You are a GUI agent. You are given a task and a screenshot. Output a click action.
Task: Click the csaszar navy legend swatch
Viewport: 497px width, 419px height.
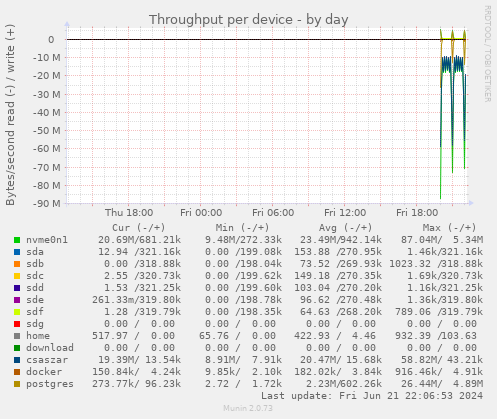17,360
